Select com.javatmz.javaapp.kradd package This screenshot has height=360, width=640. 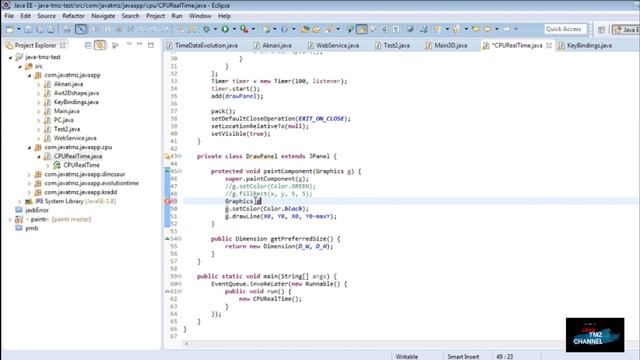(x=80, y=192)
